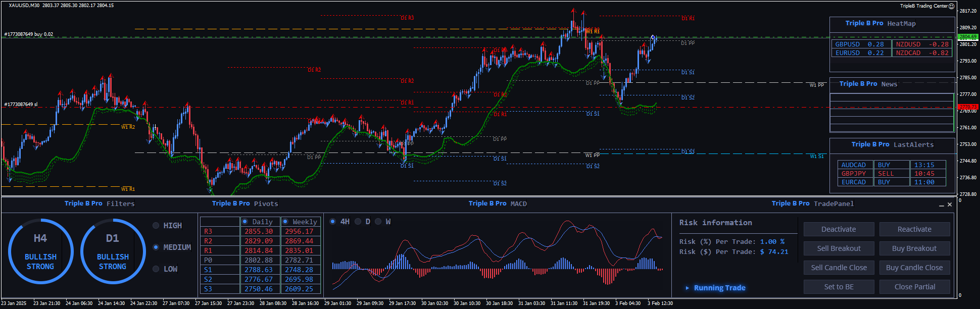Click the Running Trade arrow icon
The width and height of the screenshot is (980, 309).
687,288
